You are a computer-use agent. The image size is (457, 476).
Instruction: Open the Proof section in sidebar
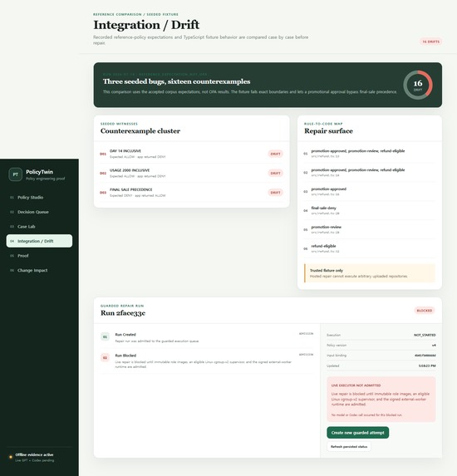pos(39,256)
